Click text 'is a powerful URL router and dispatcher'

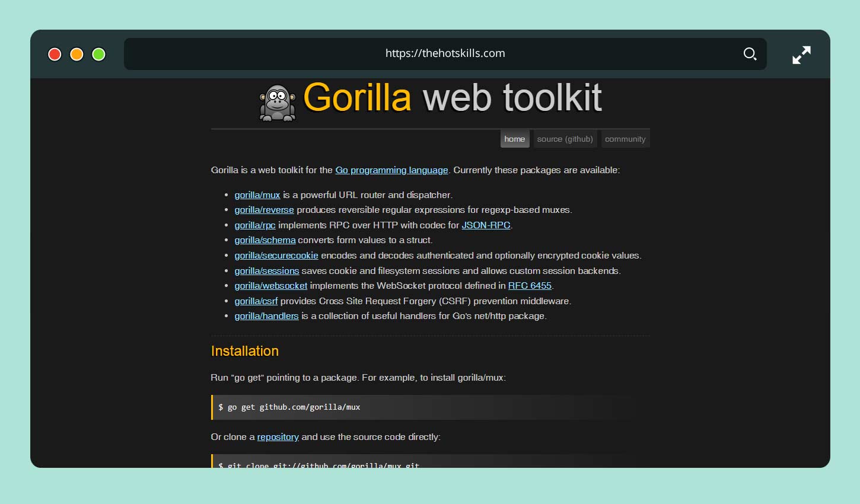tap(368, 195)
